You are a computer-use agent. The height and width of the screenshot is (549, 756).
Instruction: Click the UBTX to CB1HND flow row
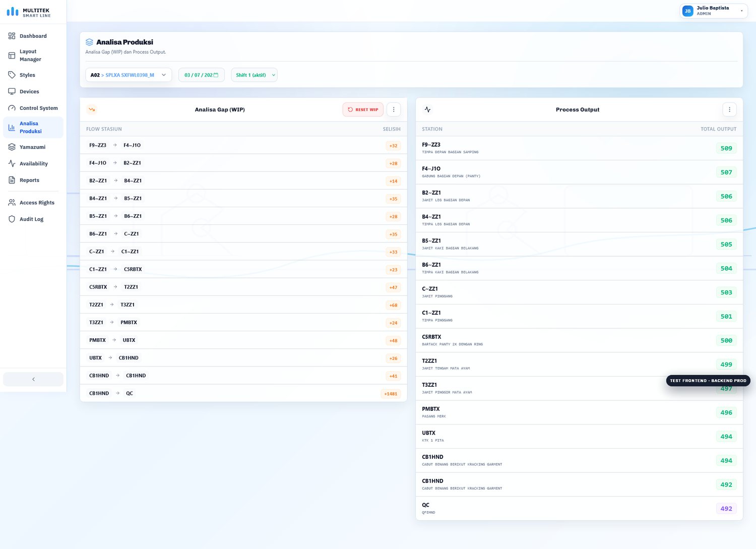tap(243, 357)
